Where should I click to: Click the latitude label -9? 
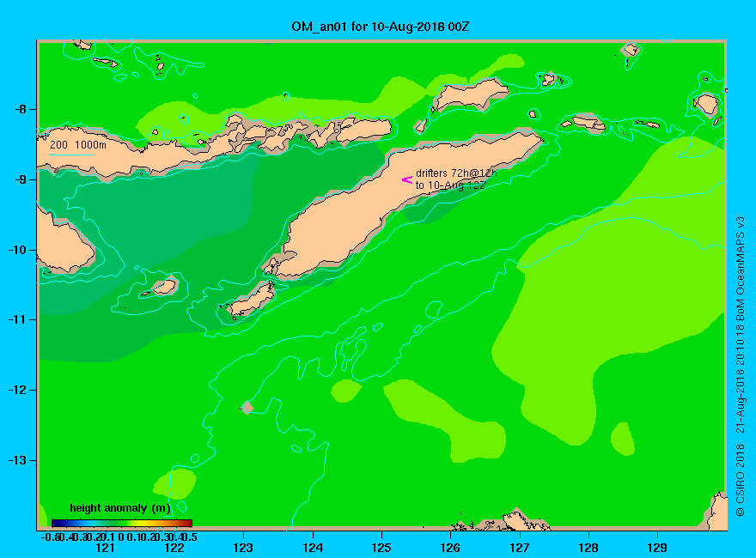21,179
